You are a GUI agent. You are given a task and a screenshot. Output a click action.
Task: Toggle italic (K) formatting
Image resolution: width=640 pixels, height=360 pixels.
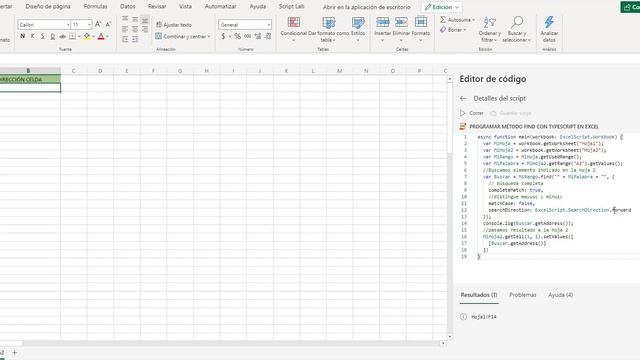click(33, 36)
